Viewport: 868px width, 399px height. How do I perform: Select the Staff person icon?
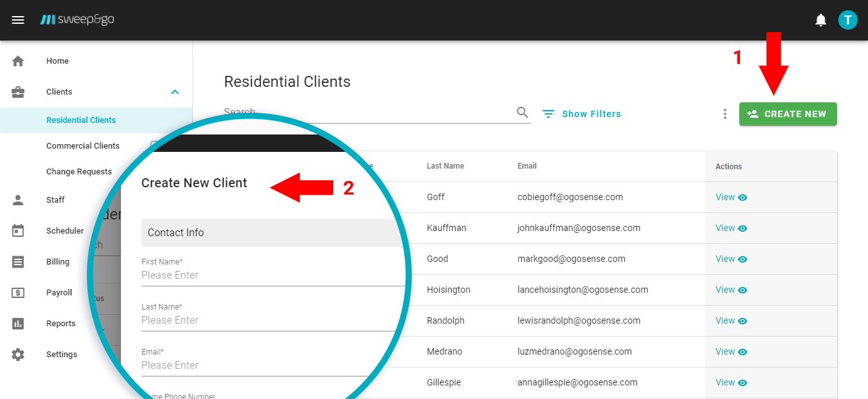point(18,199)
